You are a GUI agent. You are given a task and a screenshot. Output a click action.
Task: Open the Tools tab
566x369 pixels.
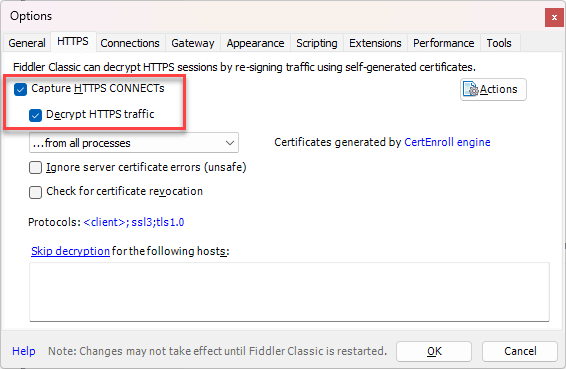pos(499,43)
